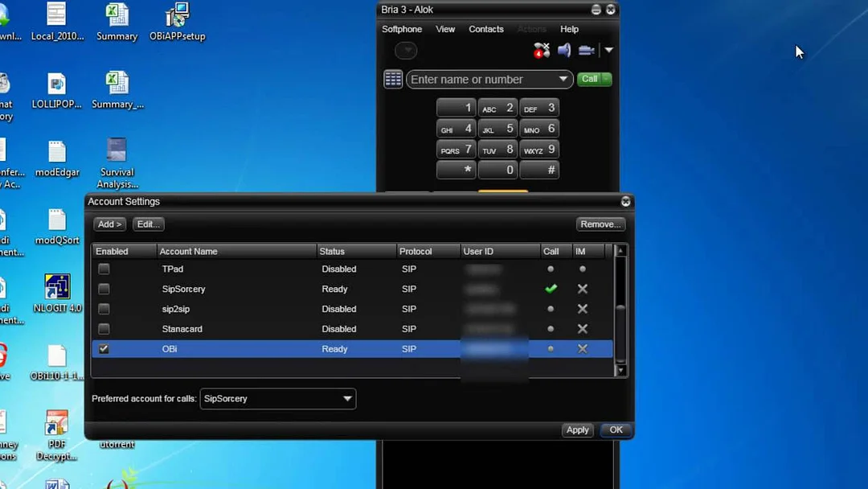Click the video camera icon

pyautogui.click(x=586, y=51)
